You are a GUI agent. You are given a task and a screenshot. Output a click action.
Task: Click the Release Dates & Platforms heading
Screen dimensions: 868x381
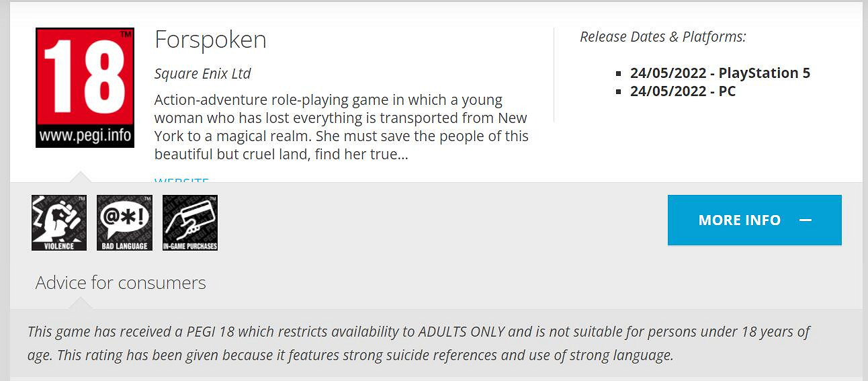pos(662,36)
